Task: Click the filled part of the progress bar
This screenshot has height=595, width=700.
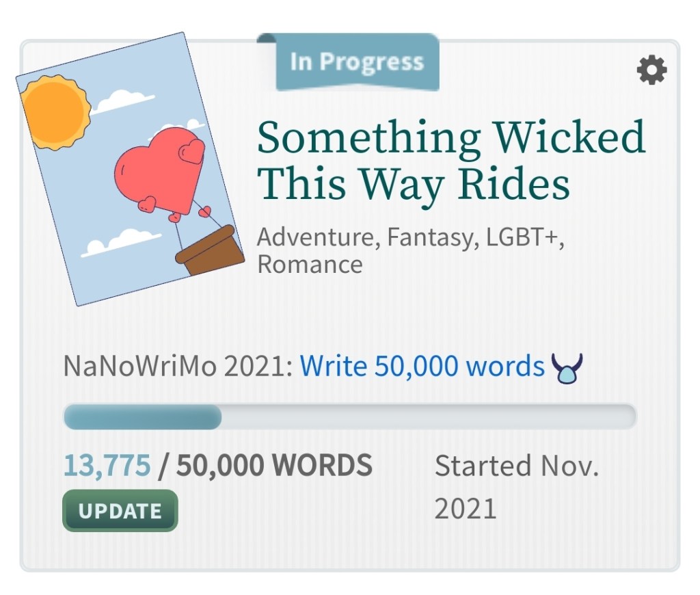Action: tap(142, 416)
